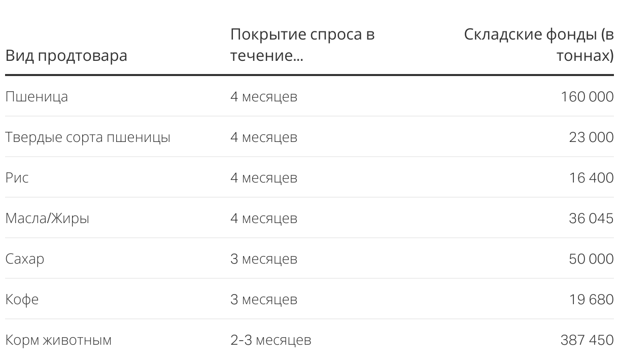Viewport: 619px width, 364px height.
Task: Select "4 месяцев" in the Пшеница row
Action: [263, 96]
